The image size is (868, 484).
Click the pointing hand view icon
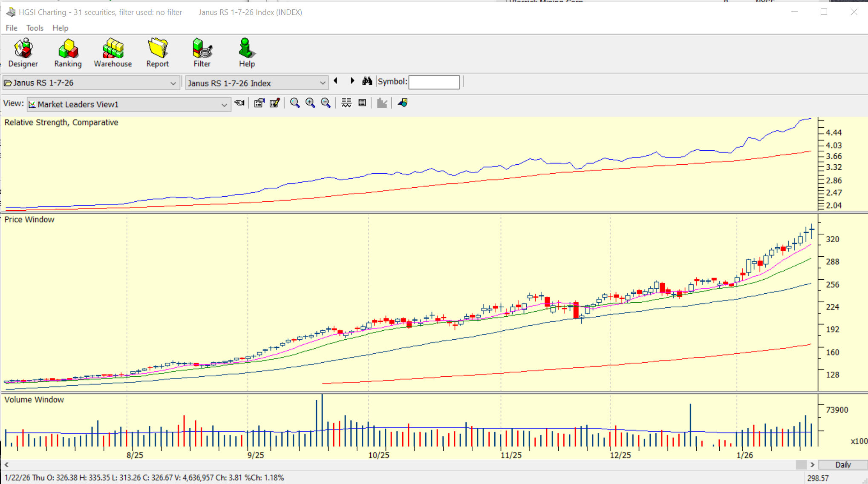(x=239, y=103)
